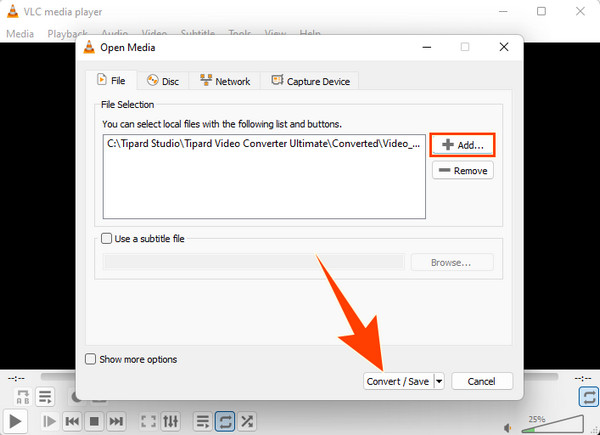
Task: Click the subtitle file path field
Action: coord(254,262)
